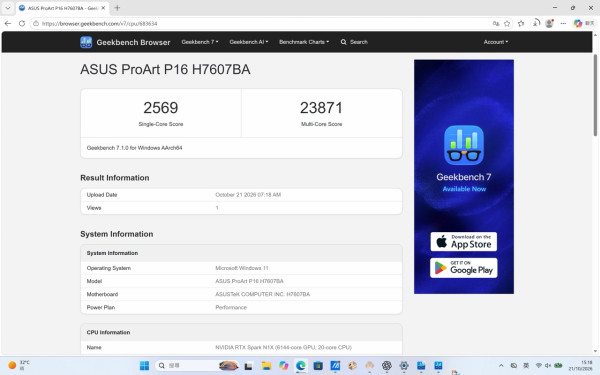Click the ASUS ProArt P16 H7607BA heading

(x=165, y=69)
